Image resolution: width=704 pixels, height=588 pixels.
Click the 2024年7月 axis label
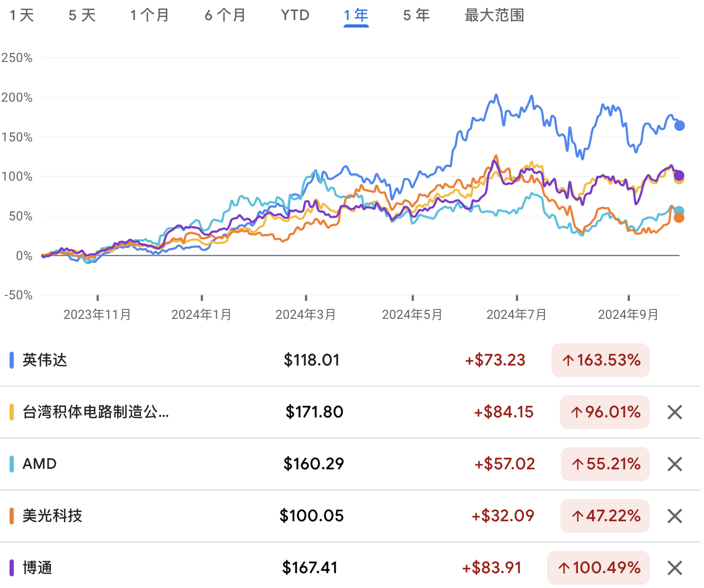(x=517, y=315)
